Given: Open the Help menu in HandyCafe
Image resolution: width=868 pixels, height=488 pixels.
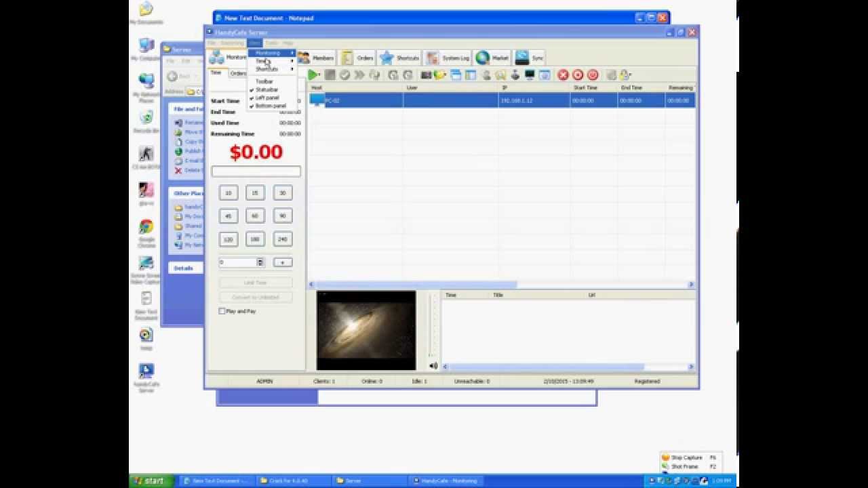Looking at the screenshot, I should tap(288, 43).
